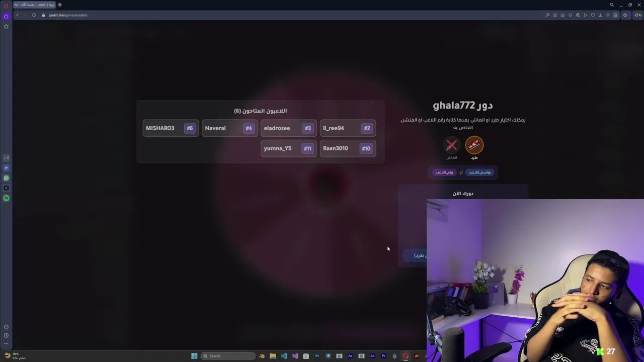
Task: Pick player Raan3010 number 10
Action: [347, 148]
